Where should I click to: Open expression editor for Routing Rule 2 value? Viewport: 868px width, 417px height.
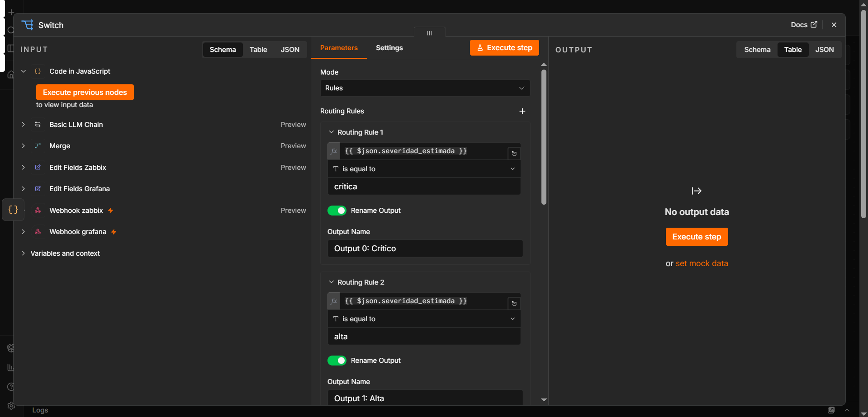514,304
